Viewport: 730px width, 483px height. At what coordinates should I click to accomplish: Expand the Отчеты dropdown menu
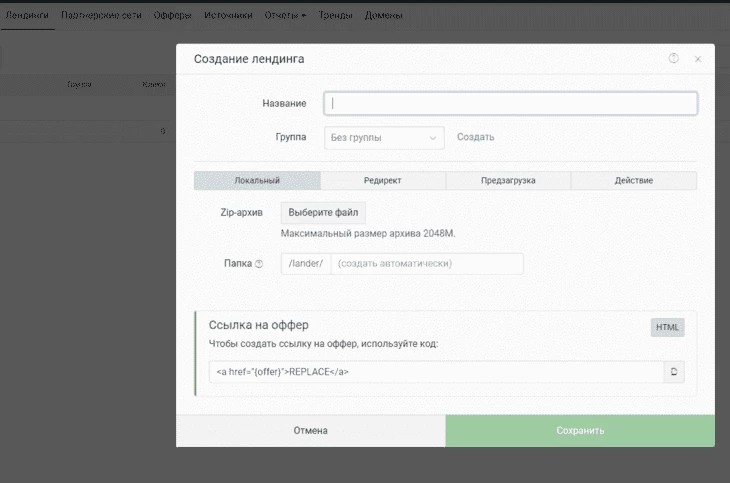pyautogui.click(x=285, y=15)
